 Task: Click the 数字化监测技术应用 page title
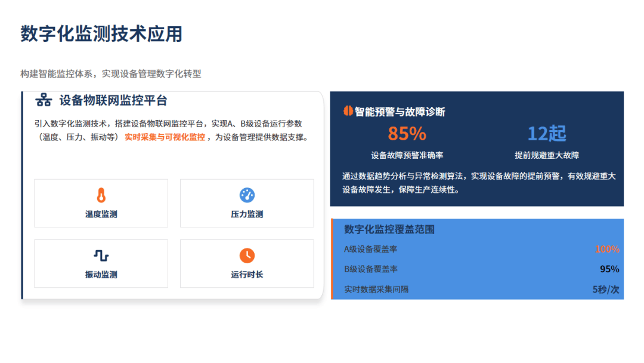101,34
